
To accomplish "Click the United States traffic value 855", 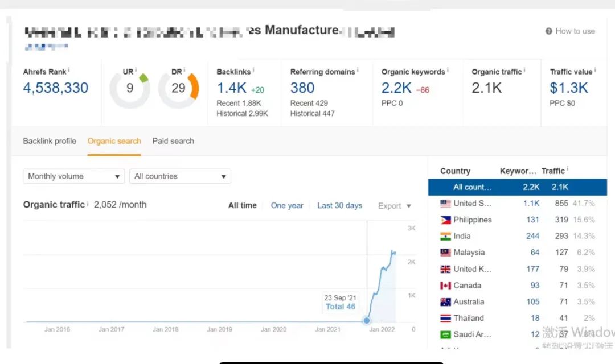I will 561,204.
